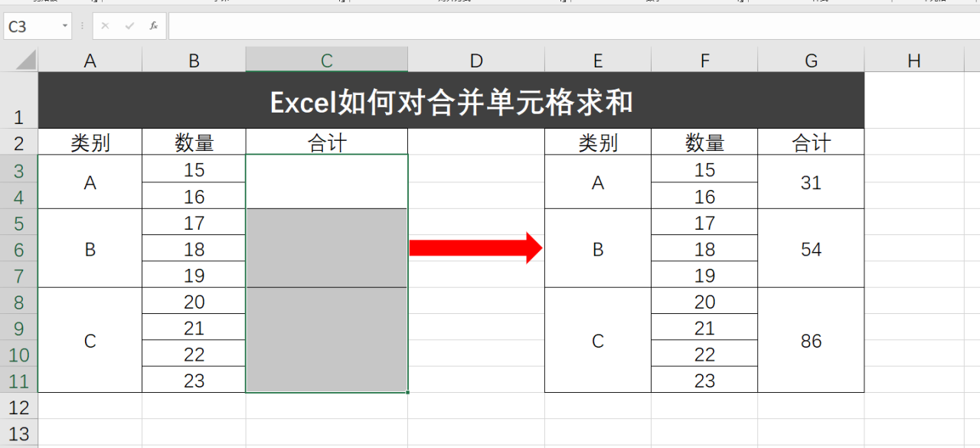The height and width of the screenshot is (448, 980).
Task: Select column A header
Action: (90, 60)
